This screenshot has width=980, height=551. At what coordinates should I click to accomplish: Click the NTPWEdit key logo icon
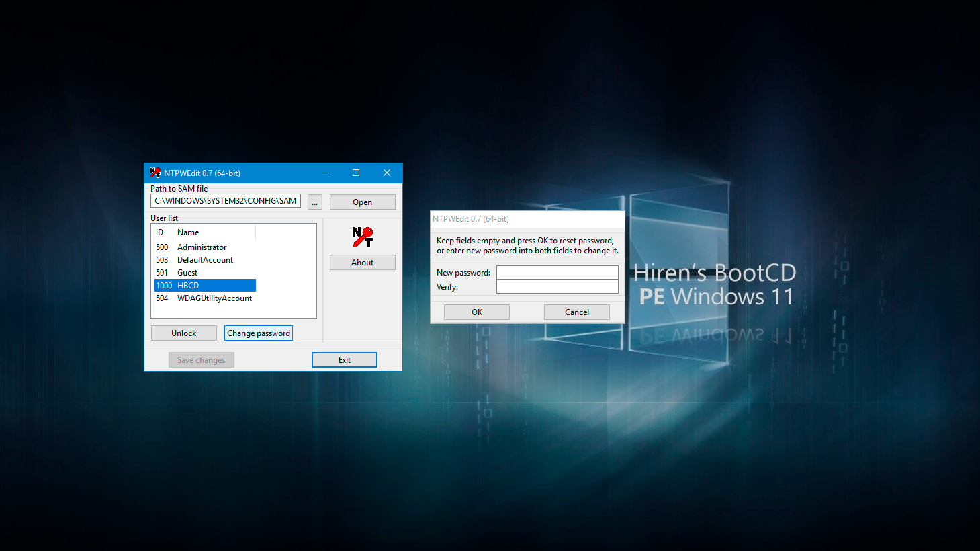pyautogui.click(x=363, y=237)
